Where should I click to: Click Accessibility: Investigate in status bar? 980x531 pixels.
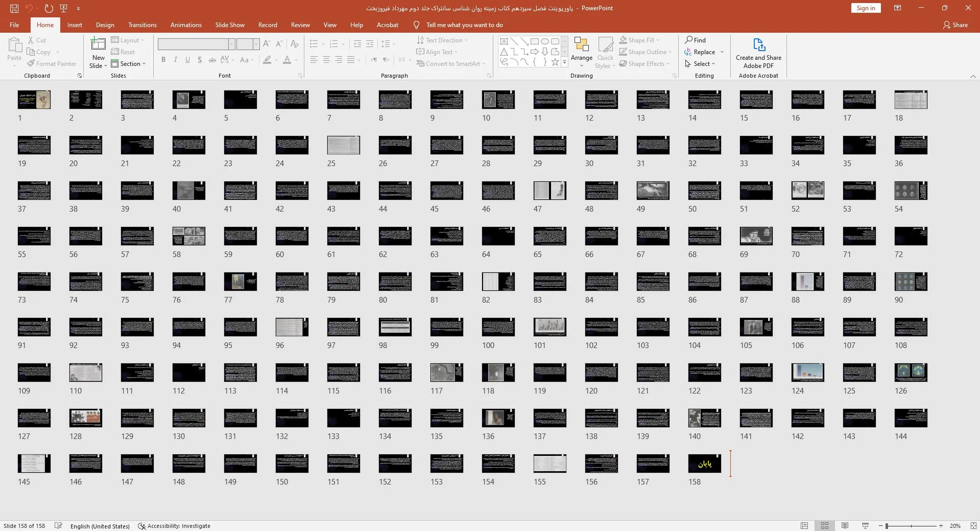pyautogui.click(x=174, y=526)
